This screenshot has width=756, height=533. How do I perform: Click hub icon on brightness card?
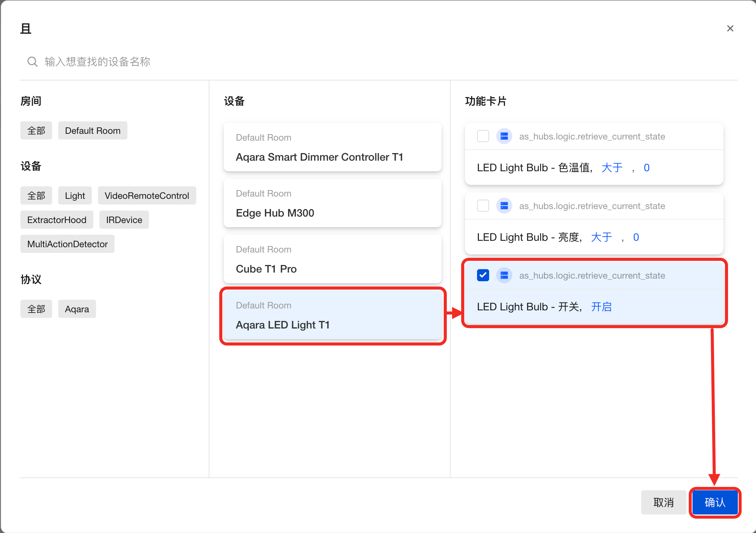(x=504, y=206)
